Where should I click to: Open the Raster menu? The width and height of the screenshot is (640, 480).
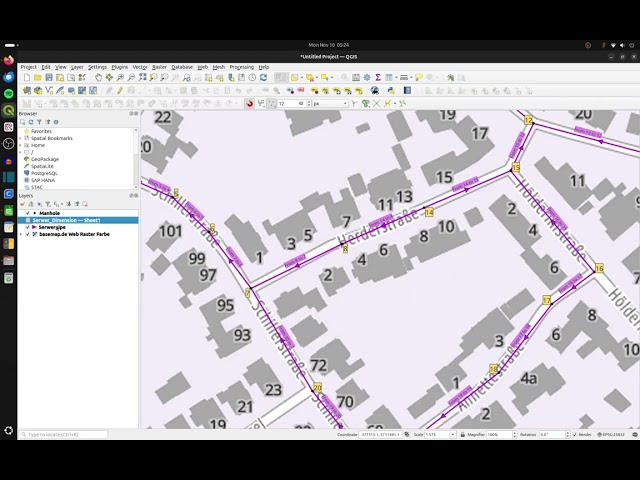click(x=159, y=67)
